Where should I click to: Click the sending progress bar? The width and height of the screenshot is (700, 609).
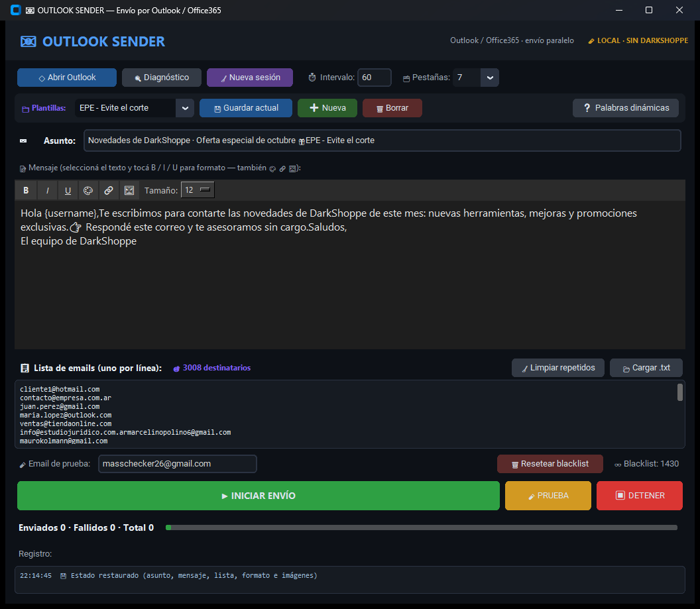click(x=422, y=527)
